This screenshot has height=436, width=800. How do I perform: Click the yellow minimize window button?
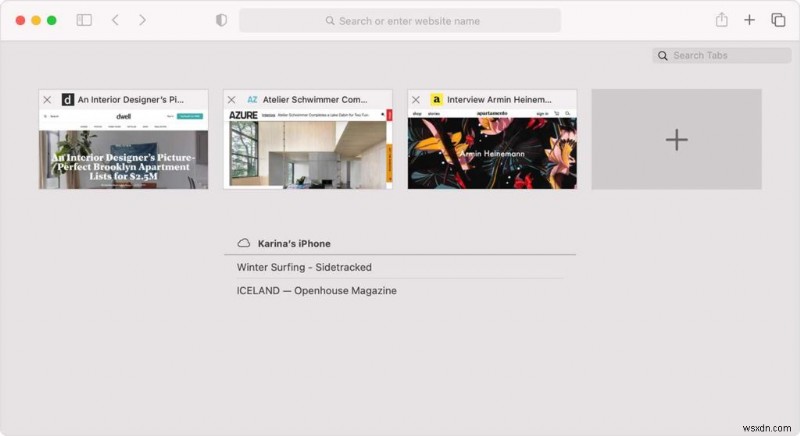click(x=36, y=20)
